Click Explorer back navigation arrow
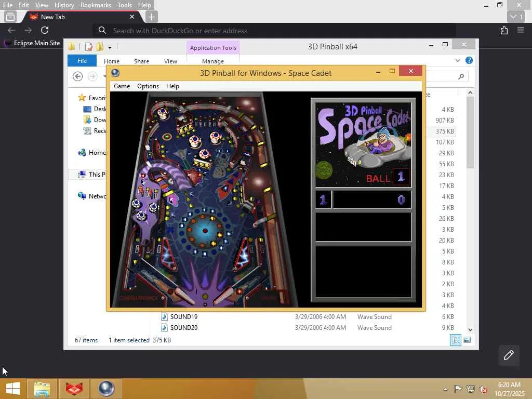Screen dimensions: 532x399 click(x=78, y=76)
